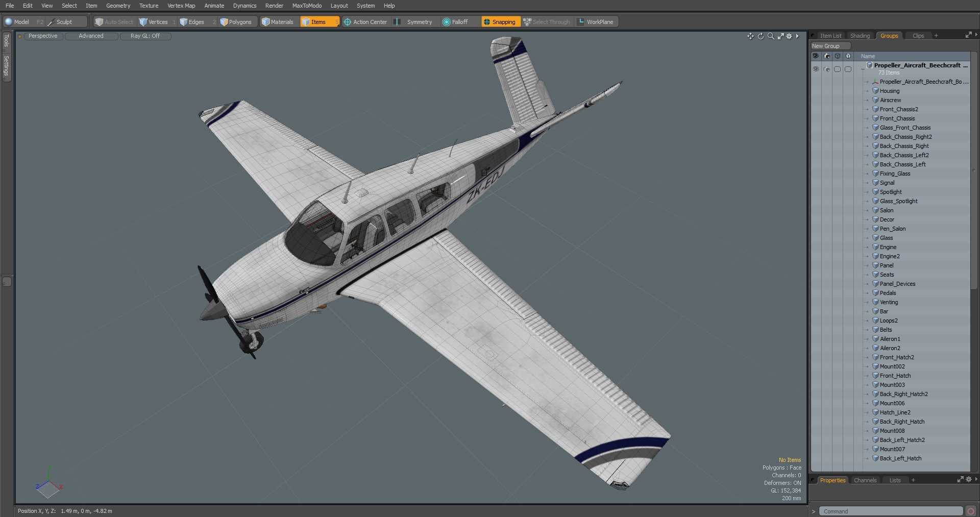Toggle Auto Select
Screen dimensions: 980x517
coord(114,22)
